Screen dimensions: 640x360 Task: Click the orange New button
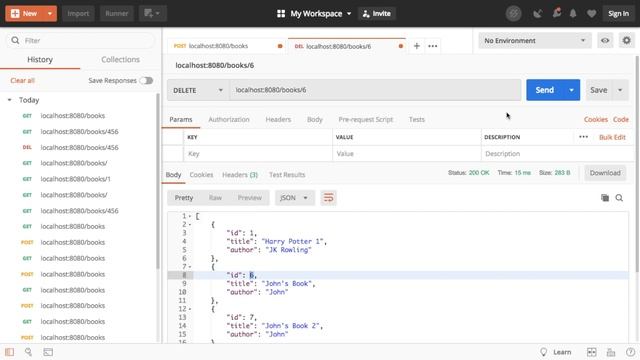click(24, 13)
